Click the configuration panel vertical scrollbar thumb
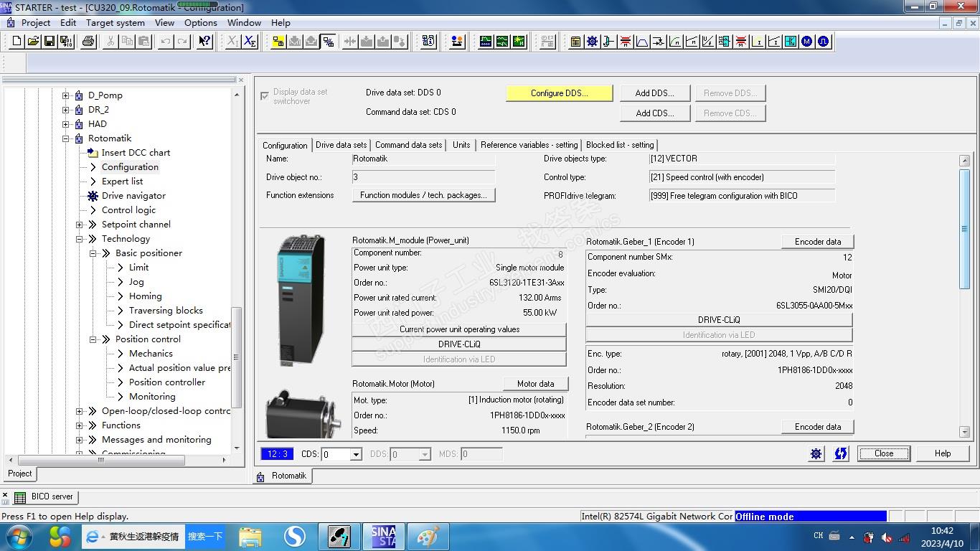The width and height of the screenshot is (980, 551). (964, 230)
